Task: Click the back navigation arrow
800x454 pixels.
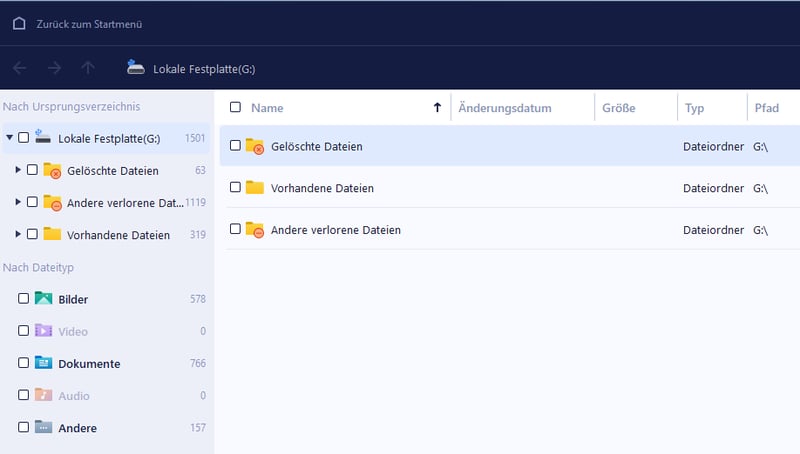Action: pos(20,68)
